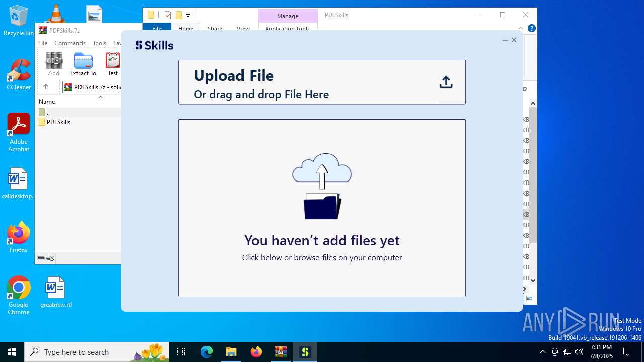Open the Application Tools tab in Explorer

288,29
